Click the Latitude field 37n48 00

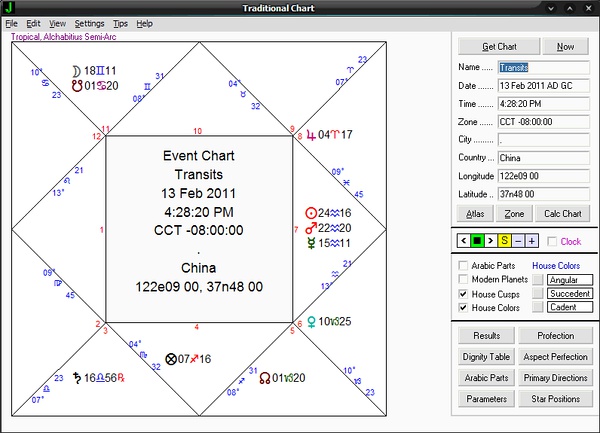pyautogui.click(x=543, y=194)
